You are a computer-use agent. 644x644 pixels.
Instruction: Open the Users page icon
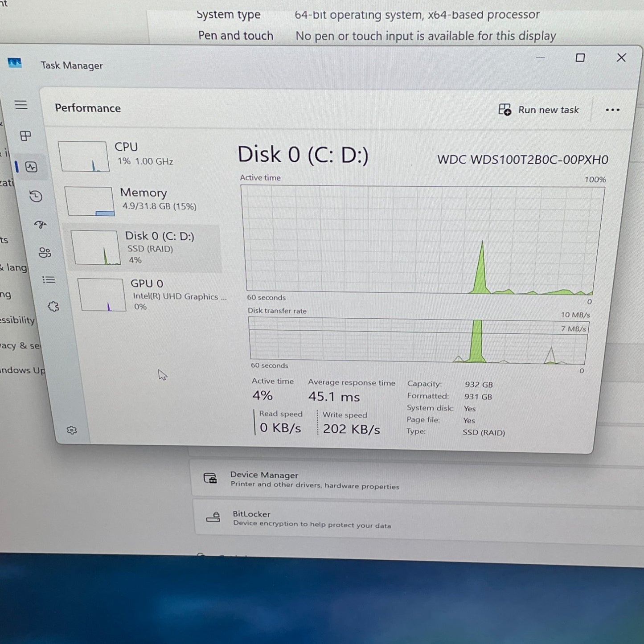(x=45, y=253)
